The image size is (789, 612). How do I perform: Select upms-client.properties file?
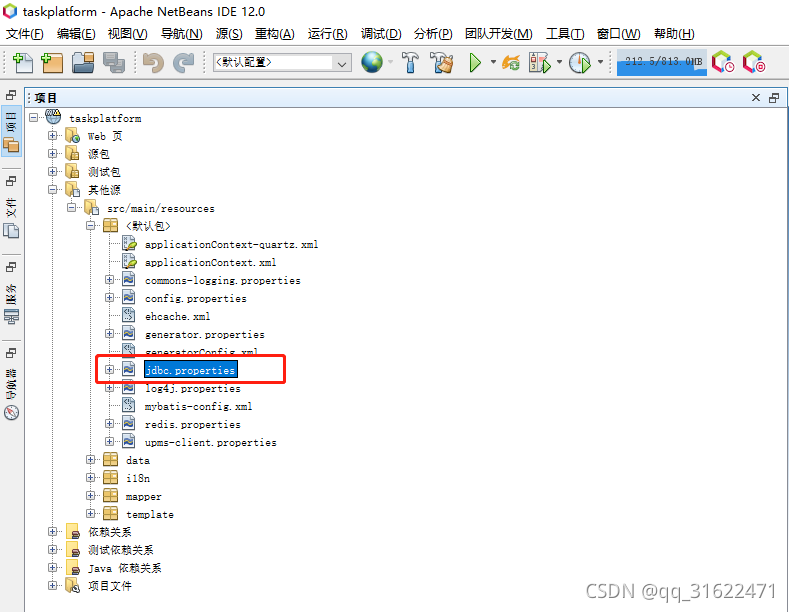point(210,443)
